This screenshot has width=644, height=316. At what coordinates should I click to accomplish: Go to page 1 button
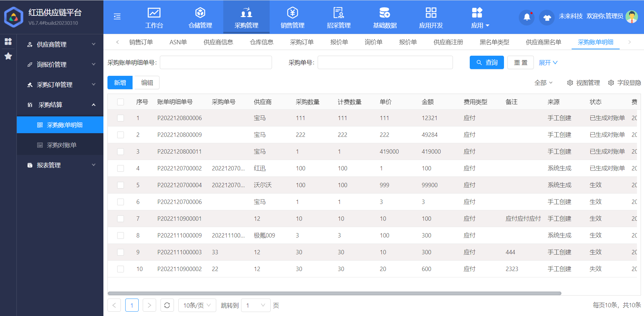point(132,305)
